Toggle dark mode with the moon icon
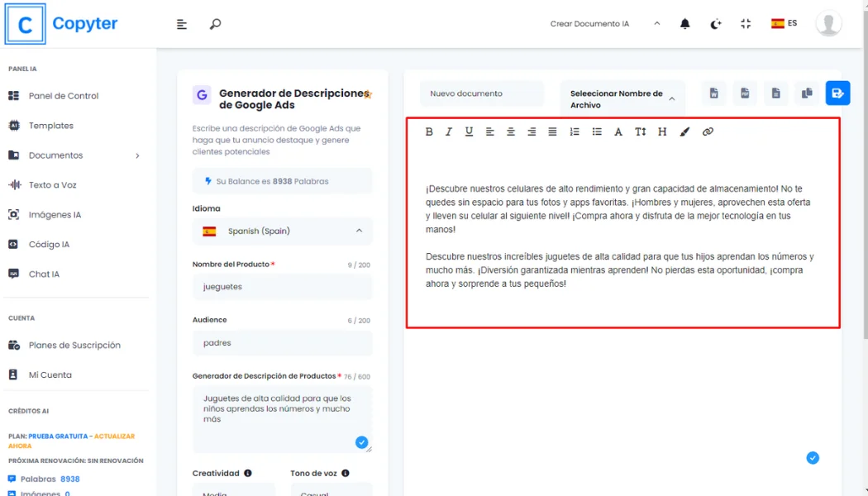Screen dimensions: 868x496 coord(716,24)
